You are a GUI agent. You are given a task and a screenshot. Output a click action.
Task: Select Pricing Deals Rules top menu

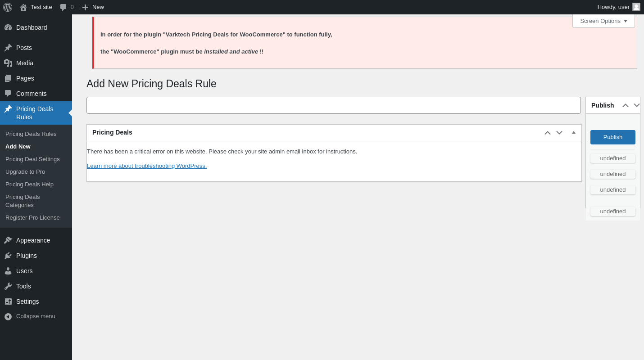tap(36, 113)
